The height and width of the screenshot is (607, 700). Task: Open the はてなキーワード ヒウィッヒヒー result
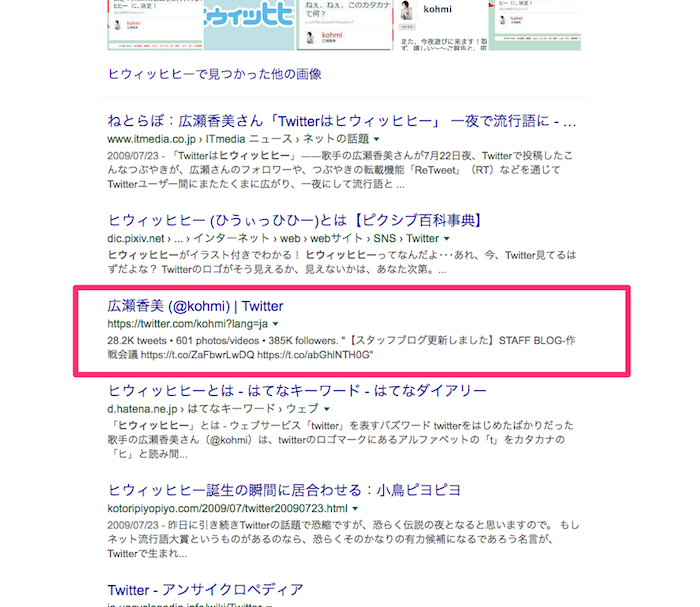pyautogui.click(x=296, y=390)
